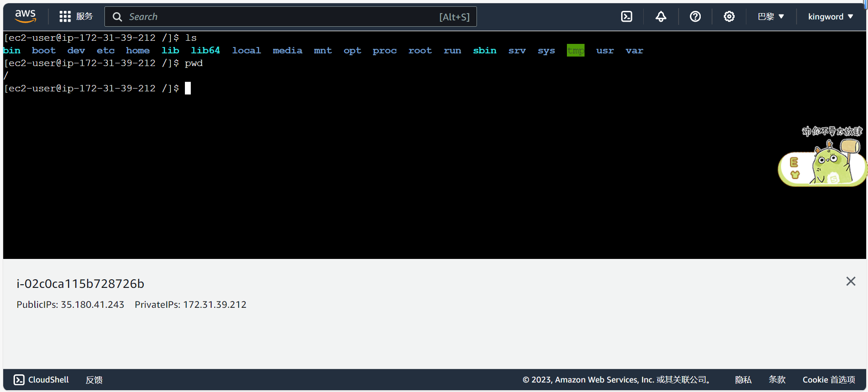Click the sbin entry in terminal listing
868x392 pixels.
(485, 50)
